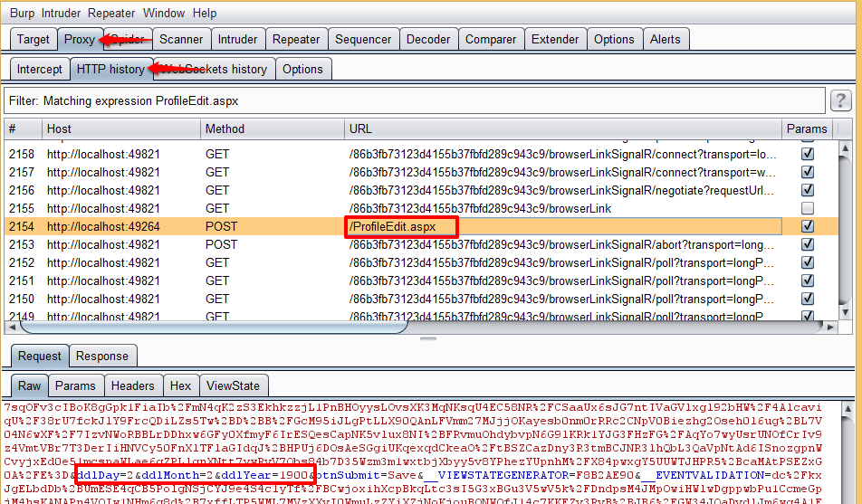Click the request body scroll up arrow
The image size is (862, 504).
848,409
